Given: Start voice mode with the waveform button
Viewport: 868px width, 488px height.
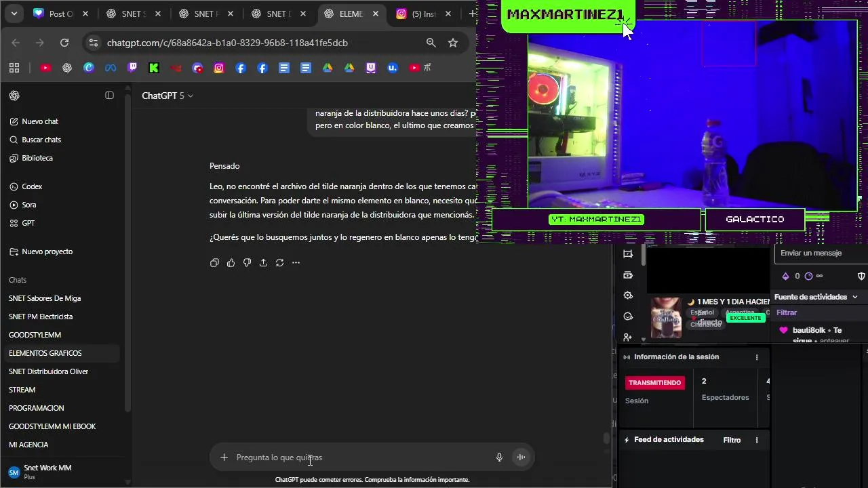Looking at the screenshot, I should 521,457.
